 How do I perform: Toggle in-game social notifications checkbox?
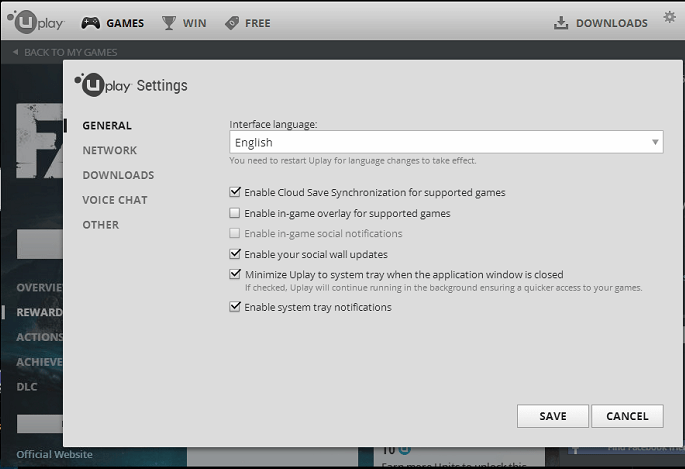235,233
